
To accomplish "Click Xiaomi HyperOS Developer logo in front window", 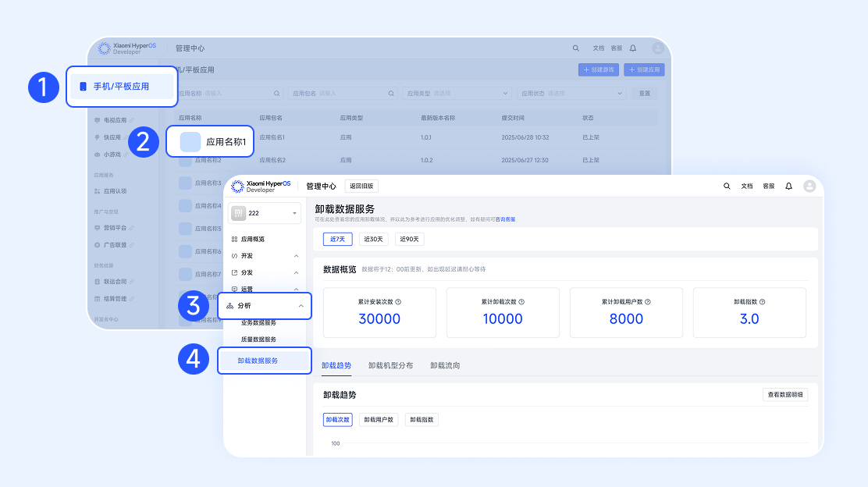I will tap(261, 187).
